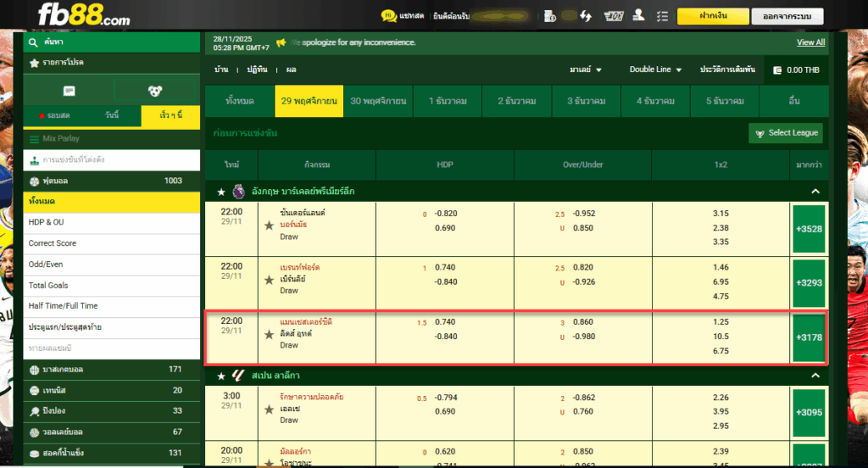Favorite the ซันเดอร์แลนด์ match star

[x=269, y=226]
